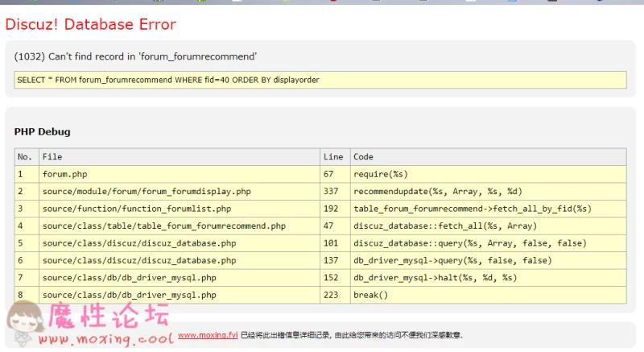Image resolution: width=644 pixels, height=352 pixels.
Task: Select the 'recommendupdate(%s, Array, %s, %d)' code
Action: 438,192
